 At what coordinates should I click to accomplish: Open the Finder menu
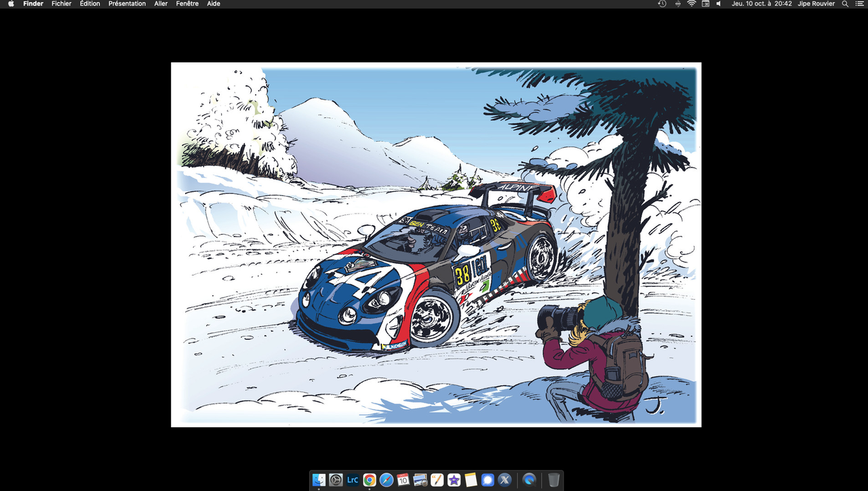point(33,4)
